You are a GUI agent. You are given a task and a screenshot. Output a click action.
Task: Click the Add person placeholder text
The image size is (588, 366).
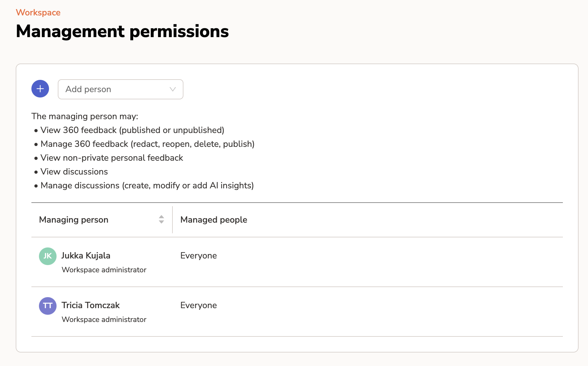tap(88, 89)
